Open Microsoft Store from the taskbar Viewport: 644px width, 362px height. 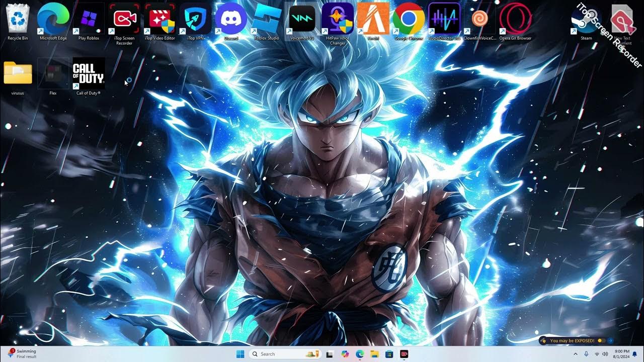coord(389,354)
